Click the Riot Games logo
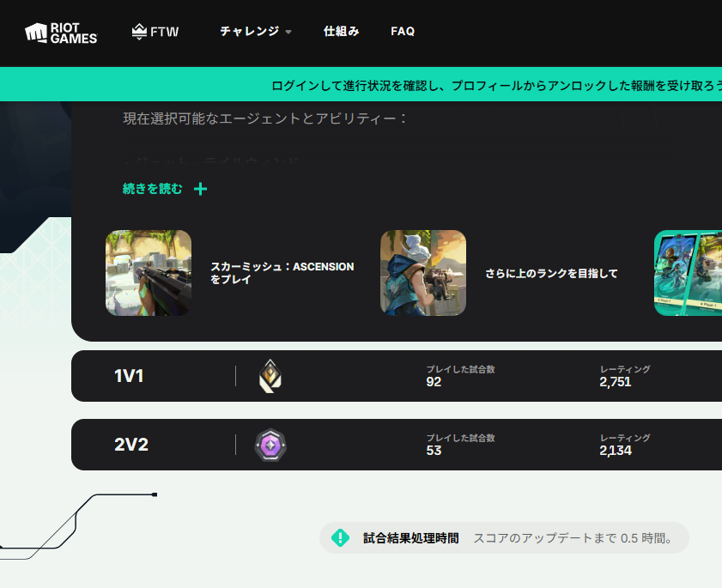 click(61, 33)
